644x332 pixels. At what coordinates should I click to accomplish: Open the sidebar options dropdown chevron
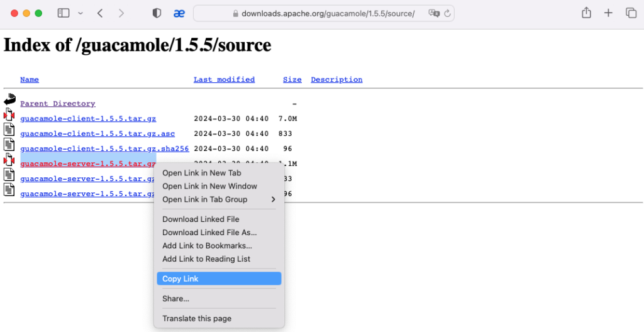click(x=80, y=13)
